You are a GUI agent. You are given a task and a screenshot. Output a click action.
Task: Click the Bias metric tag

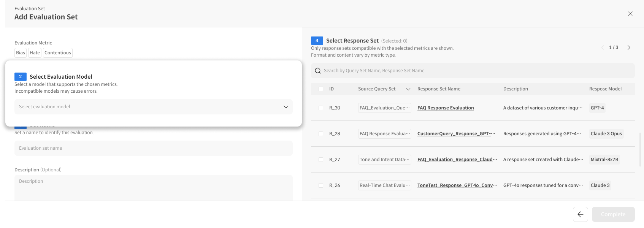21,53
